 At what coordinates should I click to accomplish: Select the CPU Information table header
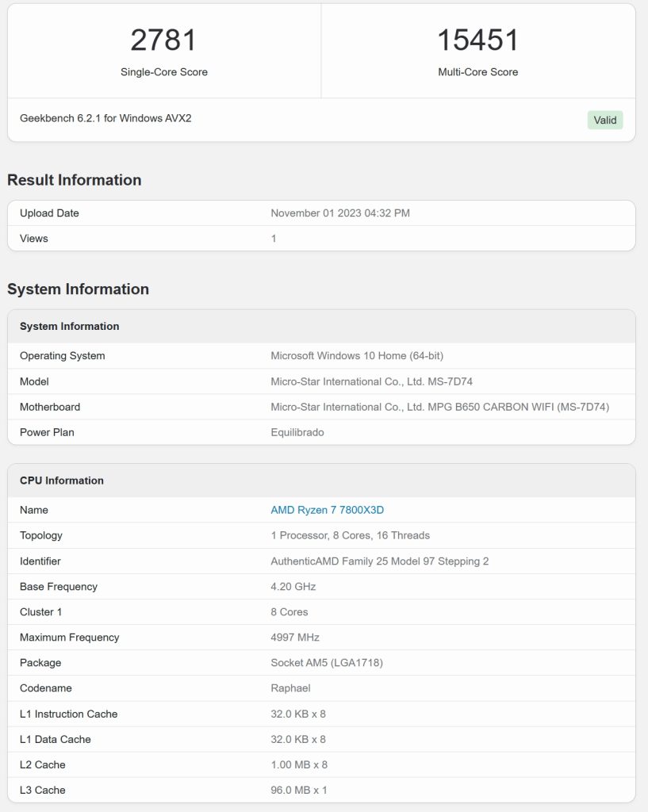pyautogui.click(x=321, y=481)
